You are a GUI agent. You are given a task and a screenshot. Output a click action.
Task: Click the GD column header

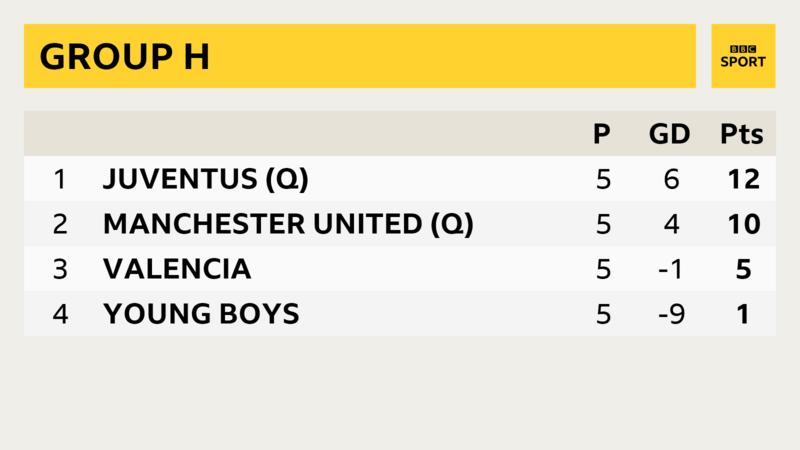[669, 134]
